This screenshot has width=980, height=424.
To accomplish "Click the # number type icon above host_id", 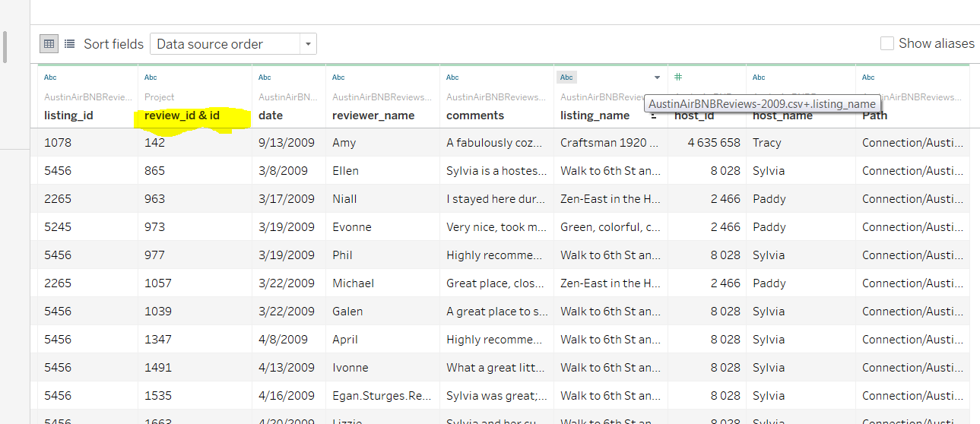I will click(678, 78).
